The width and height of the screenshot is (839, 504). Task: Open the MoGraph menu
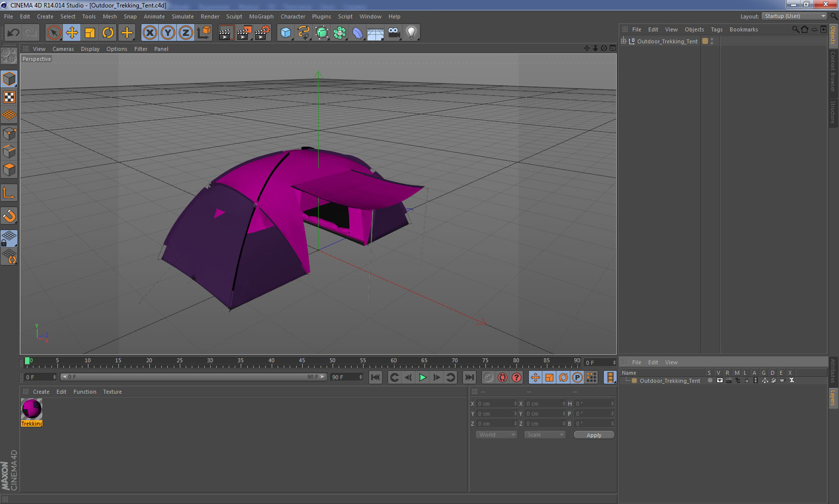coord(261,16)
